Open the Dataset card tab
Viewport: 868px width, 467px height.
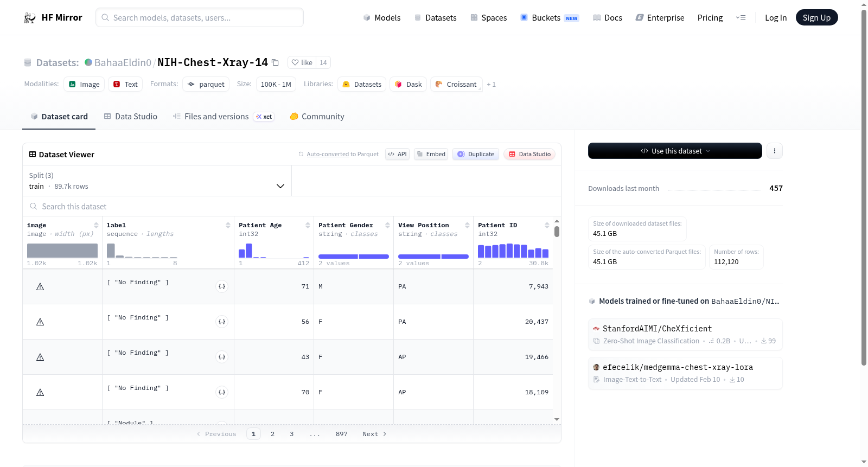point(59,117)
